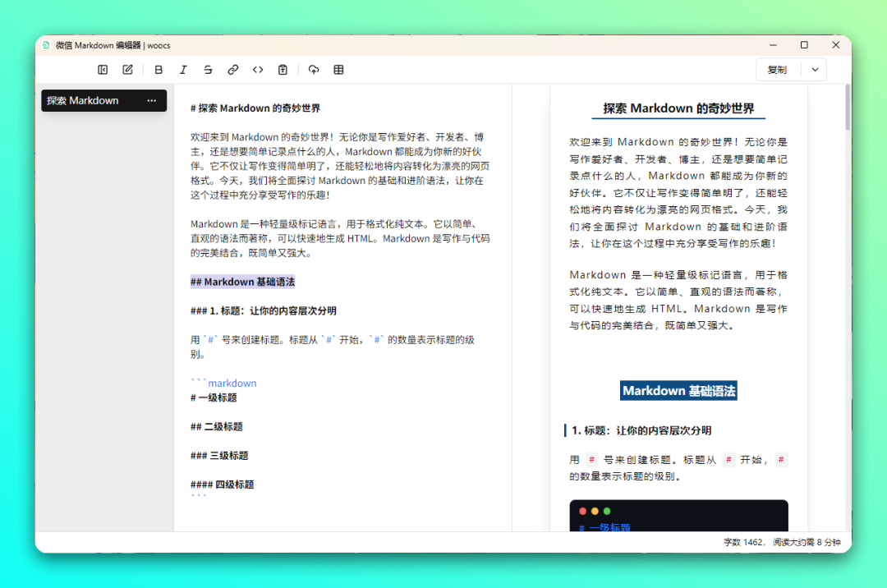Click the word count in status bar
This screenshot has height=588, width=887.
point(743,543)
